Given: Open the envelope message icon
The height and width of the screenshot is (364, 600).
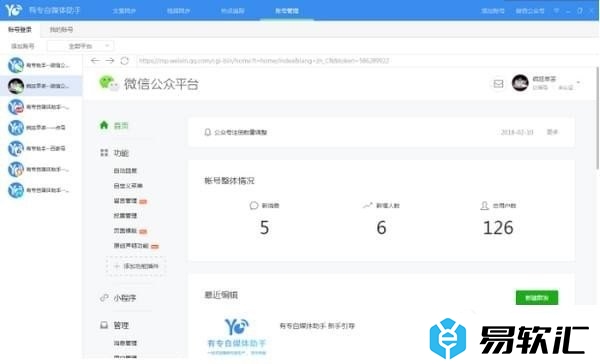Looking at the screenshot, I should [498, 83].
